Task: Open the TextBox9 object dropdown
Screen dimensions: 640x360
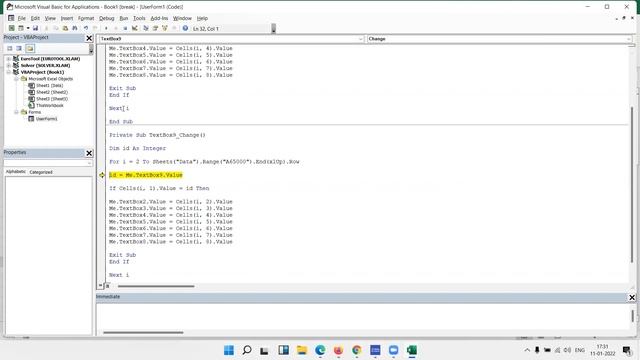Action: point(360,39)
